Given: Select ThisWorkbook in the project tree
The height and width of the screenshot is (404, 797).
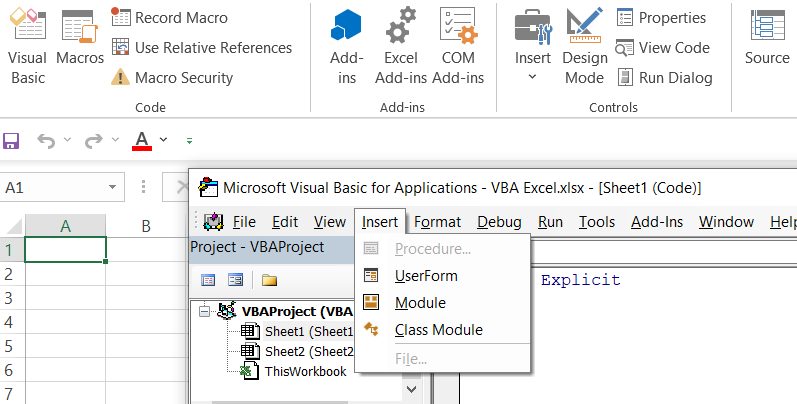Looking at the screenshot, I should click(x=305, y=371).
